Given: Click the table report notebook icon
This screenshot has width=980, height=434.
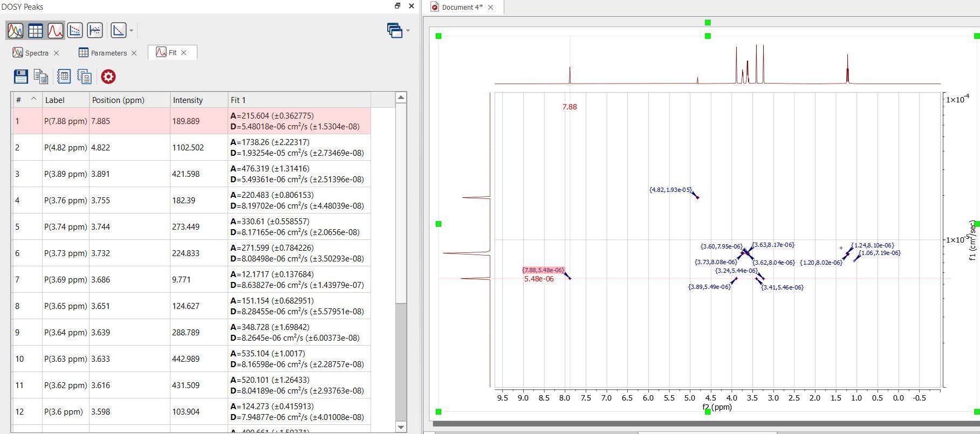Looking at the screenshot, I should 64,77.
